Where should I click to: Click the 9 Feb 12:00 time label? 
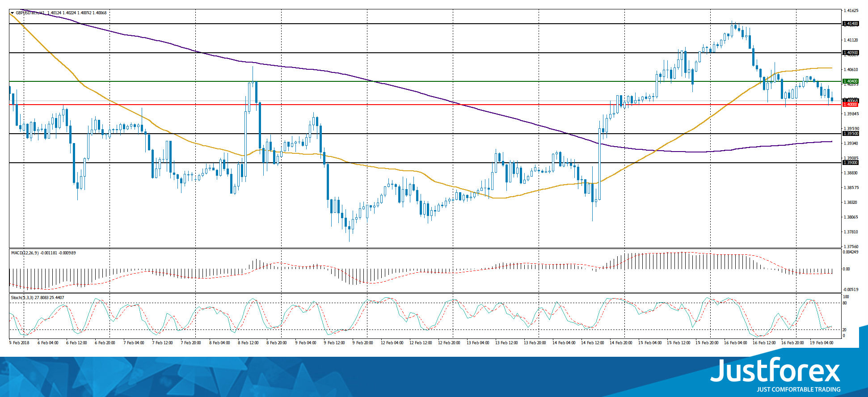(x=334, y=343)
